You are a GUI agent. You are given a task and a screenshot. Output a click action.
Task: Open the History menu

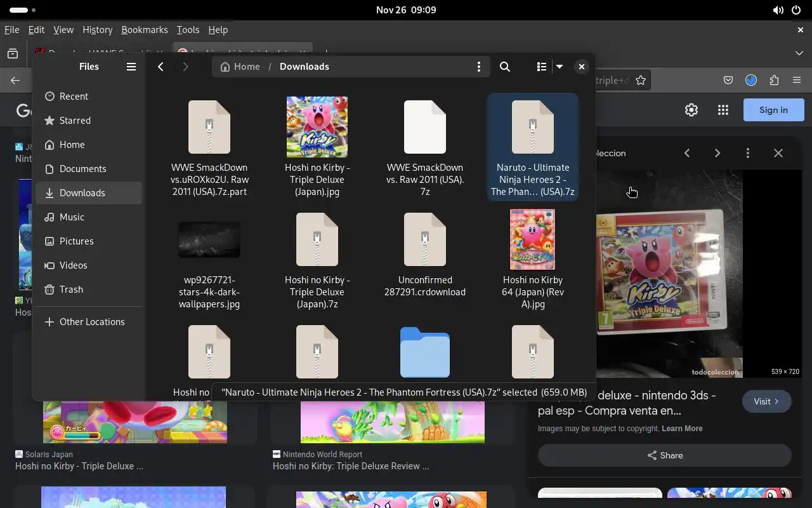97,30
